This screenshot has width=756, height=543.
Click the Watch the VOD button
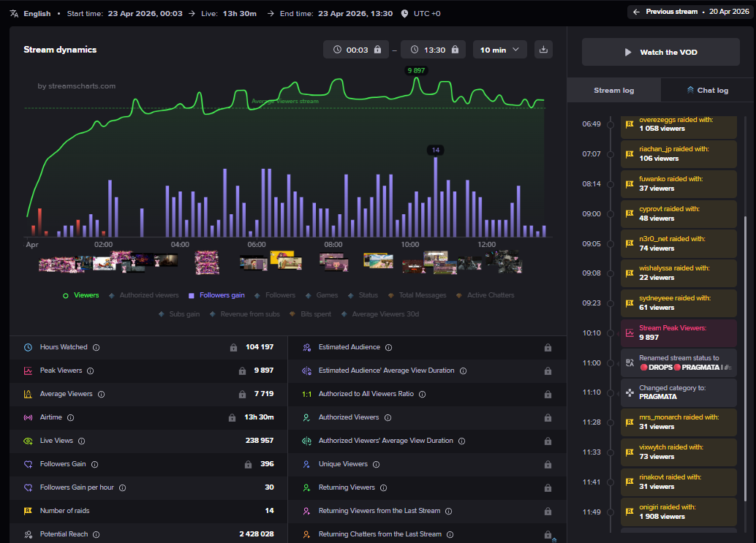pos(660,52)
